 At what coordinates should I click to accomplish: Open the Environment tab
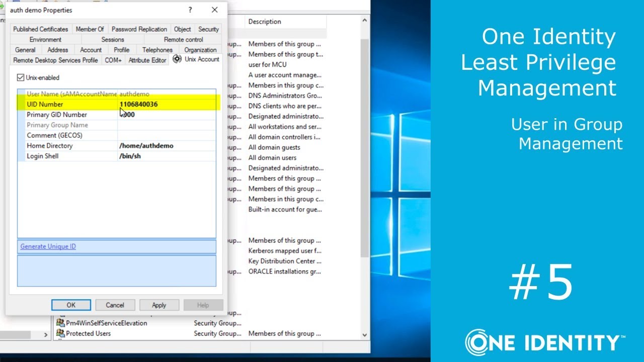click(45, 40)
